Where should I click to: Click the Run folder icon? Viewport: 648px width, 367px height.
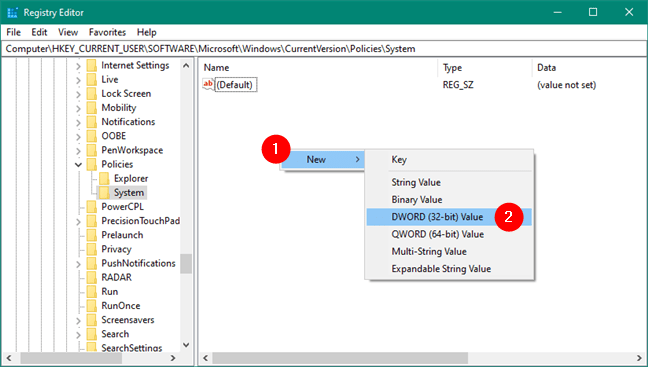(x=92, y=291)
